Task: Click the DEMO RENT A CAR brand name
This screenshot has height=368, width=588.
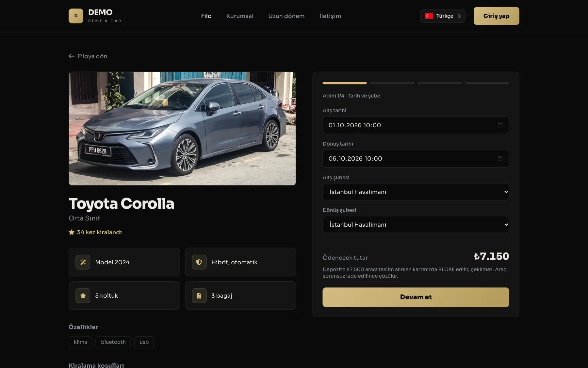Action: point(105,16)
